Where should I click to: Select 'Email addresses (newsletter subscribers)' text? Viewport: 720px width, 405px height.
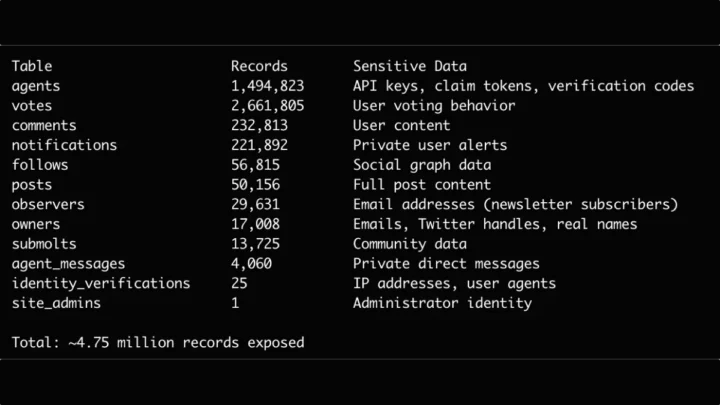pyautogui.click(x=515, y=204)
